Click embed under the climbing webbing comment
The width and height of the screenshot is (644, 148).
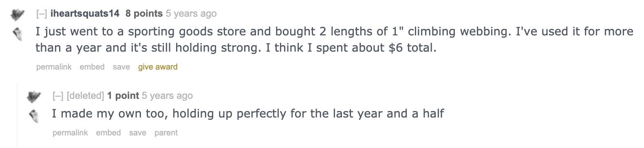click(x=92, y=67)
